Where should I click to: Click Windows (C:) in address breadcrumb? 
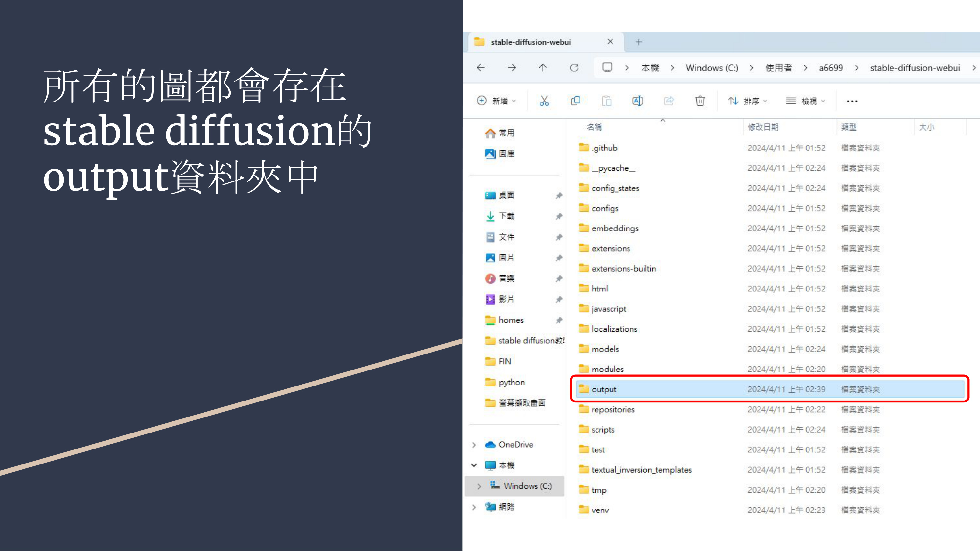click(x=712, y=68)
